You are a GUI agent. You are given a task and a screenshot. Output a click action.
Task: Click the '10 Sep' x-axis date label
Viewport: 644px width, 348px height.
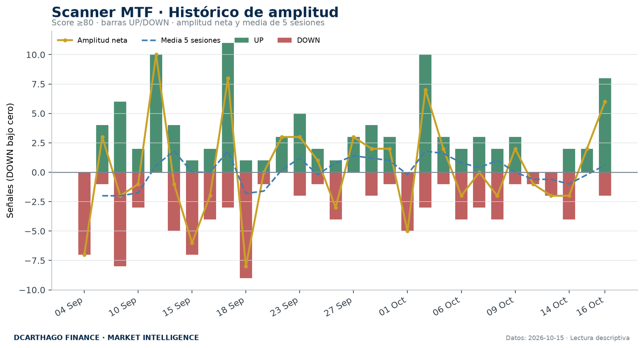point(123,307)
